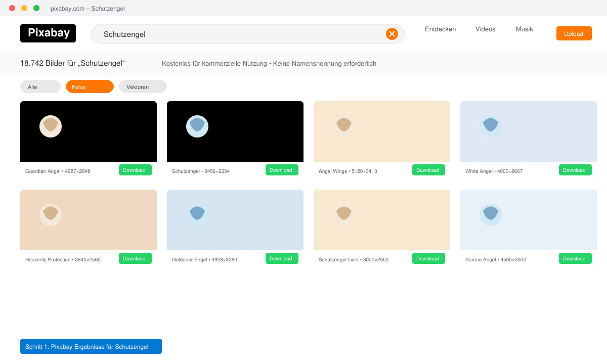This screenshot has height=364, width=607.
Task: Open the Schutzengel Licht thumbnail
Action: 382,220
